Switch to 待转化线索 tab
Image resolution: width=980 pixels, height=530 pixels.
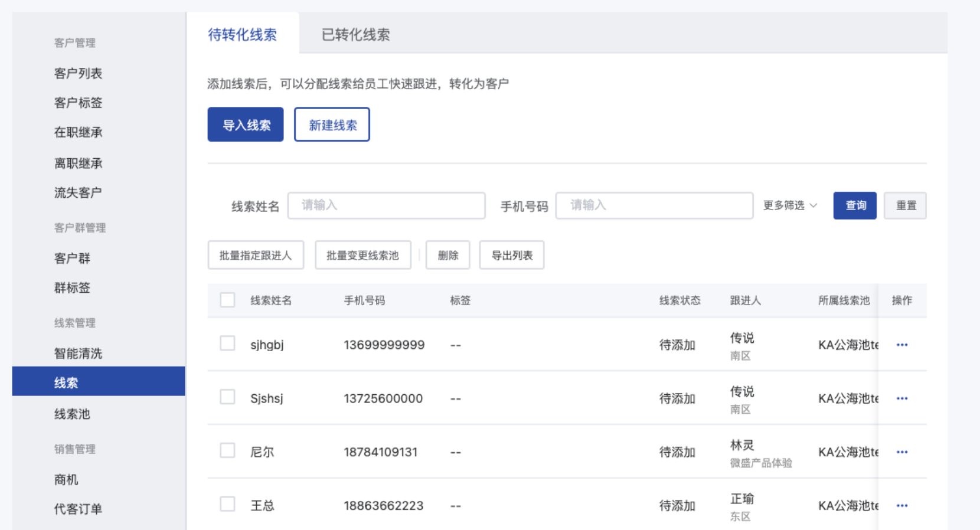[x=242, y=34]
